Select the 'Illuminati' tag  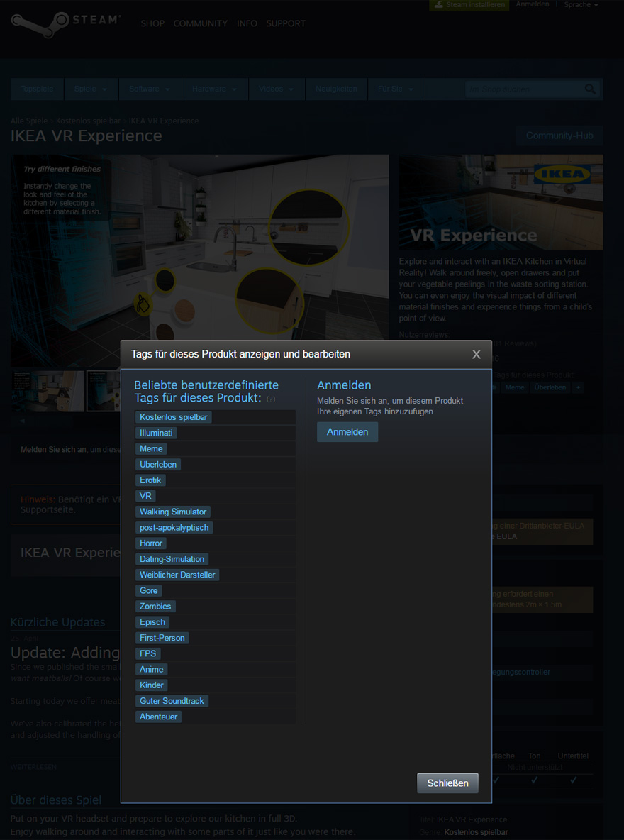[x=156, y=433]
